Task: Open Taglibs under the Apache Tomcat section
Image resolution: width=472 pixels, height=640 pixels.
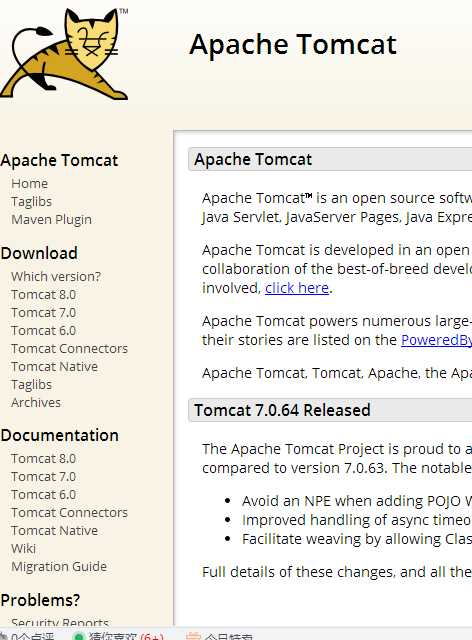Action: [31, 202]
